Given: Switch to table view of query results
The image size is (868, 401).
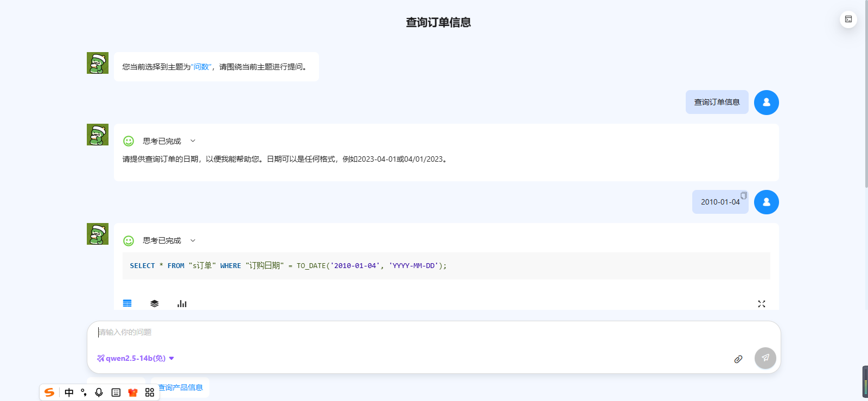Looking at the screenshot, I should click(x=127, y=303).
